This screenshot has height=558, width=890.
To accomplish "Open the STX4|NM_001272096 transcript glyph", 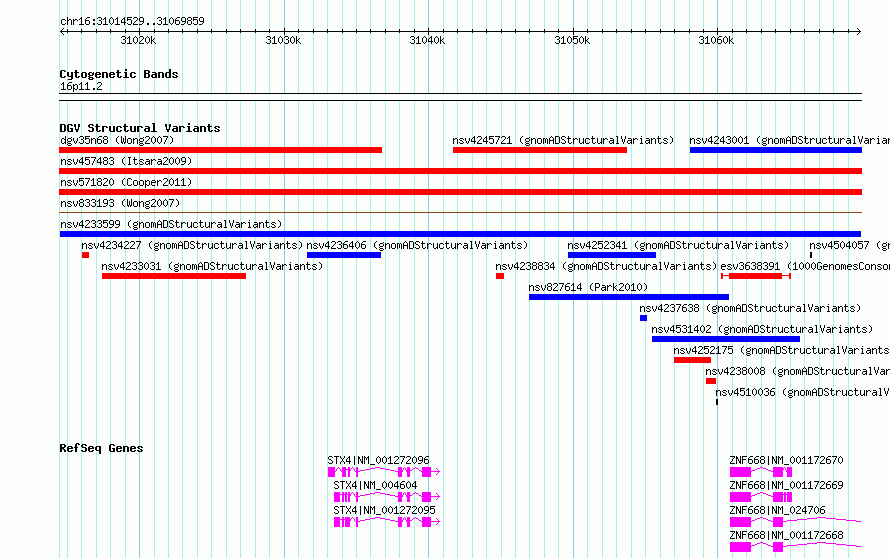I will 384,472.
